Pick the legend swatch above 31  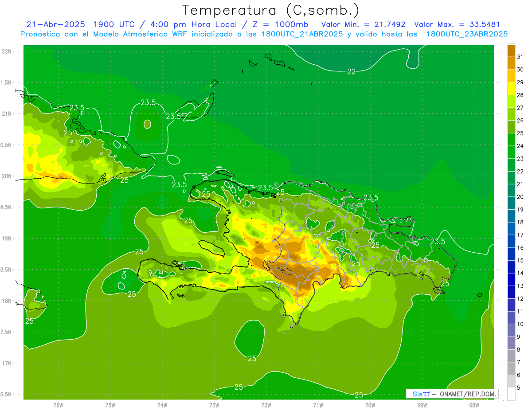point(511,51)
